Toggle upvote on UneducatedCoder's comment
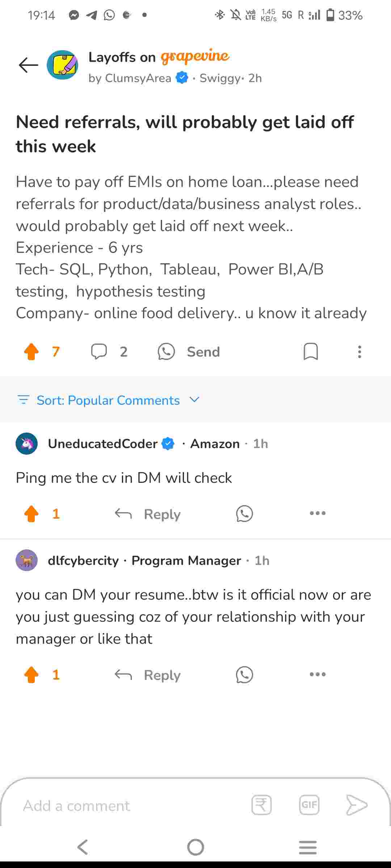The width and height of the screenshot is (391, 868). (31, 514)
